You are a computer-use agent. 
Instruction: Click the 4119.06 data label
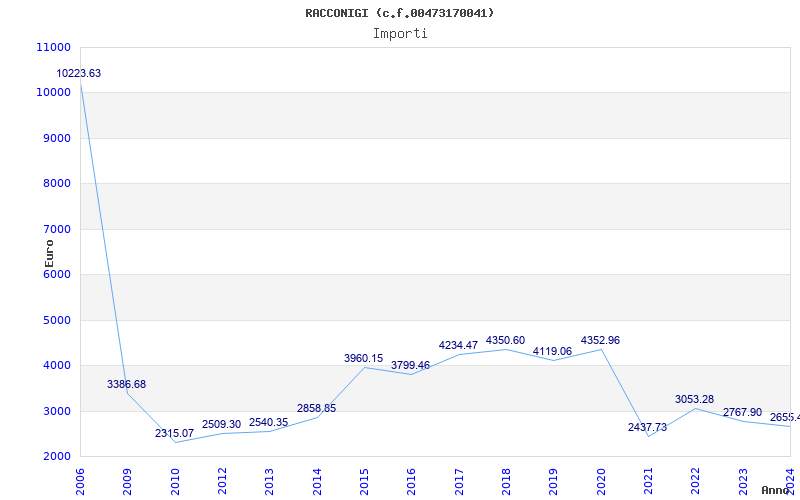[x=553, y=351]
